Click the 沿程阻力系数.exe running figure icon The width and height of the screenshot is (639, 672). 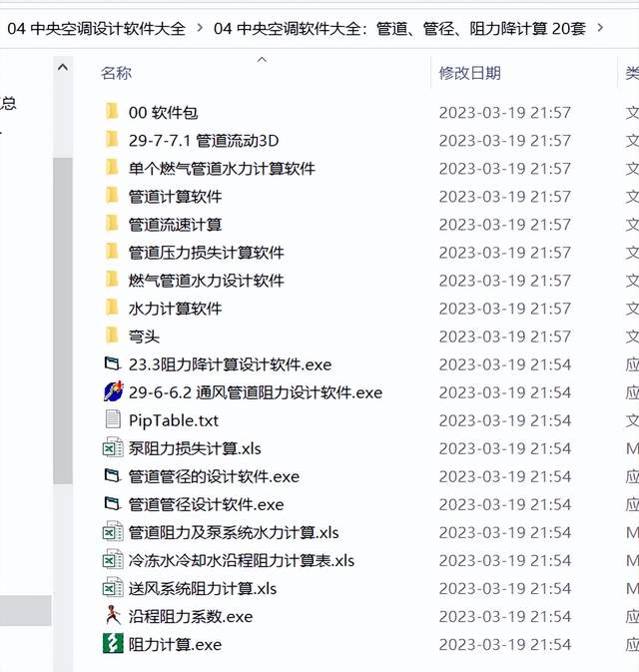point(113,615)
